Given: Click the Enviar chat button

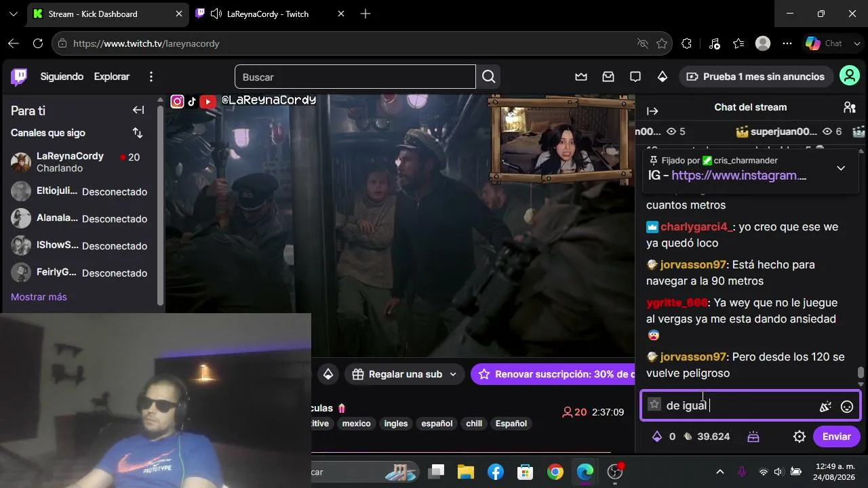Looking at the screenshot, I should [837, 436].
